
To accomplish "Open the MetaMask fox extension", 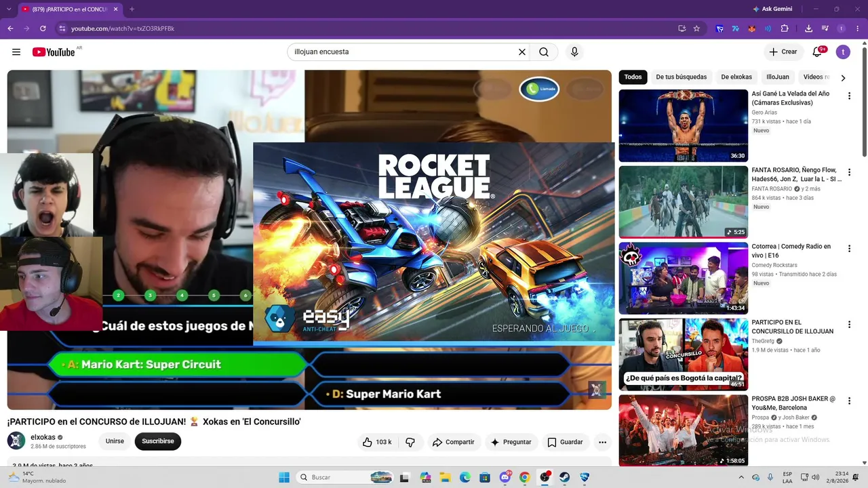I will coord(751,28).
